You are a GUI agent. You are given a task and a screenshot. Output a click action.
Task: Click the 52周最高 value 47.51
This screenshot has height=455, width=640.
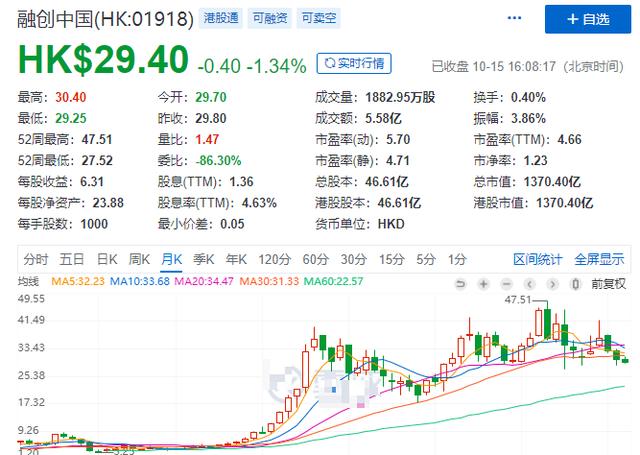97,140
